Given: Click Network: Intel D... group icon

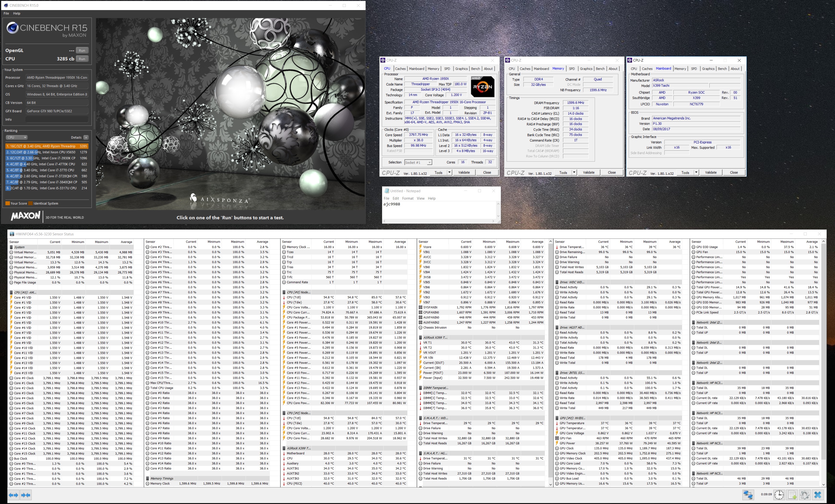Looking at the screenshot, I should pyautogui.click(x=694, y=342).
